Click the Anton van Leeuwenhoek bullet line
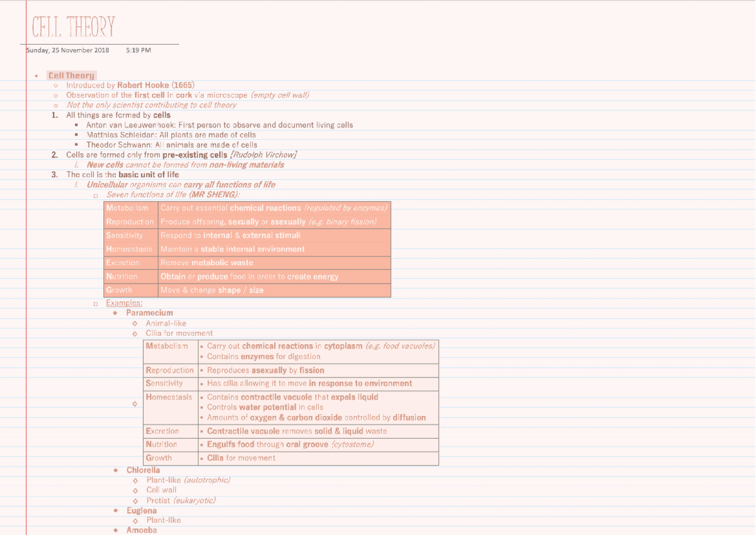The image size is (756, 535). pyautogui.click(x=219, y=125)
